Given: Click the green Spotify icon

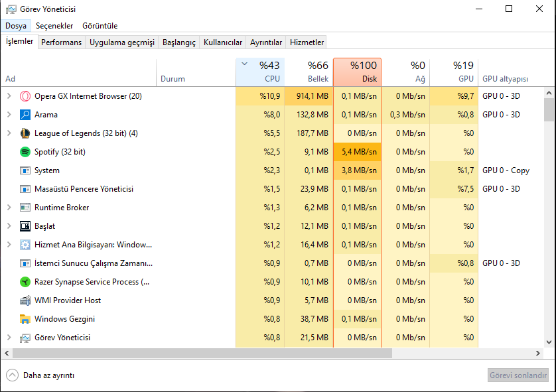Looking at the screenshot, I should click(x=25, y=152).
